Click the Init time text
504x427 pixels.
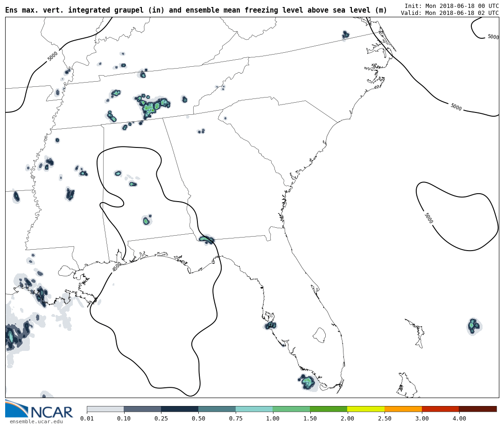click(x=451, y=6)
